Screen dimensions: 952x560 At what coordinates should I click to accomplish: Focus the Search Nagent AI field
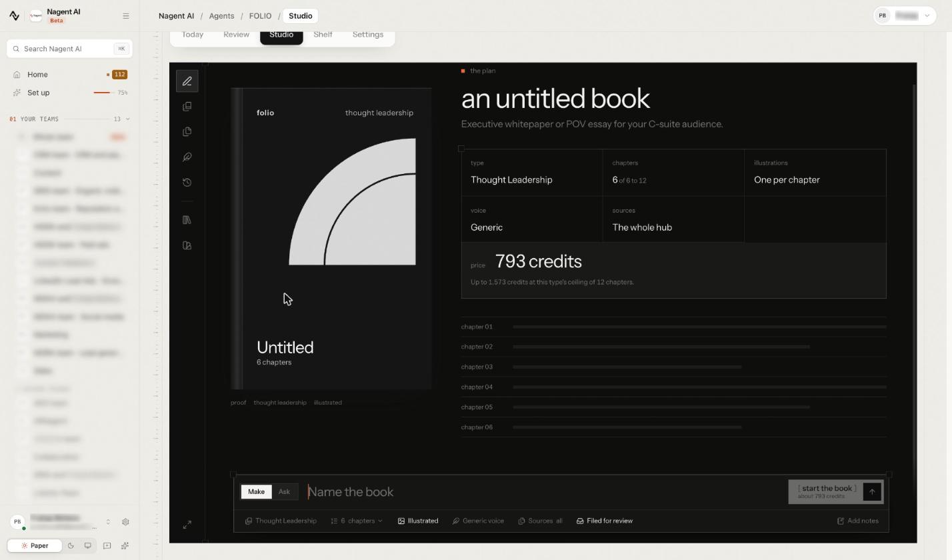69,49
